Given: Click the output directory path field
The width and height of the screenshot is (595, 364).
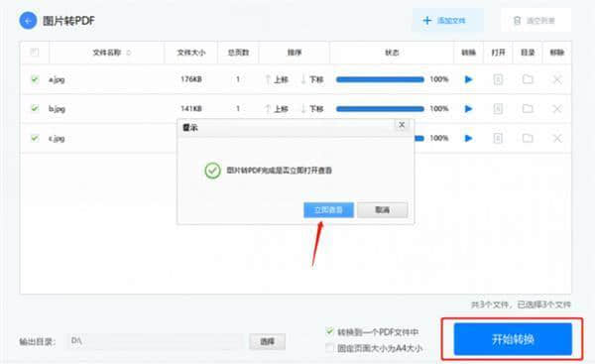Looking at the screenshot, I should (x=155, y=341).
